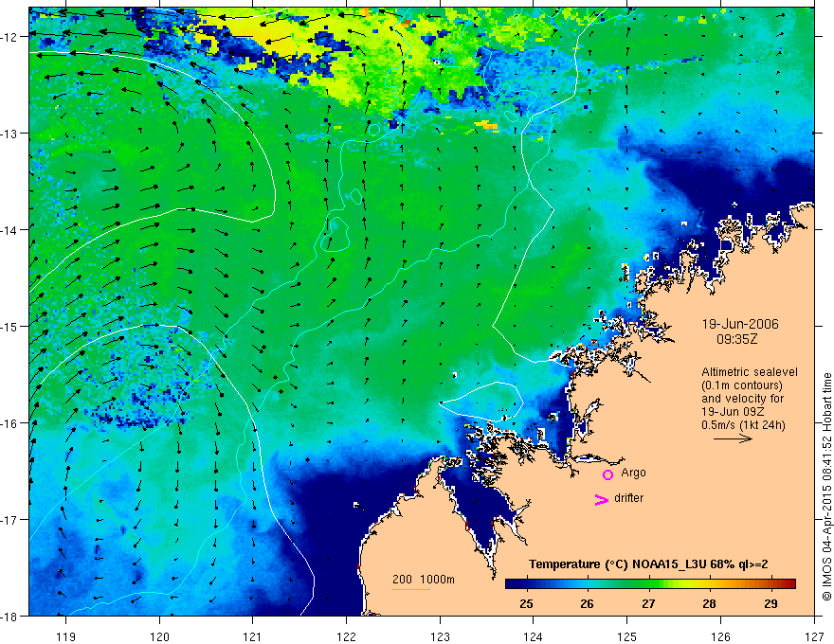Click the 'drifter' legend label

[x=628, y=498]
